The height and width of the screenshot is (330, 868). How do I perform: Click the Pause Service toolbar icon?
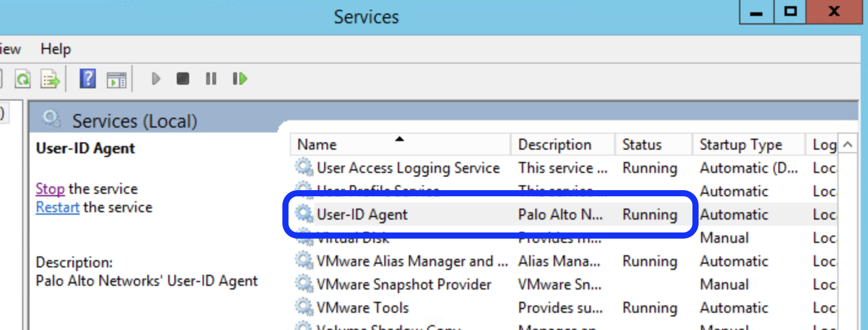coord(211,79)
